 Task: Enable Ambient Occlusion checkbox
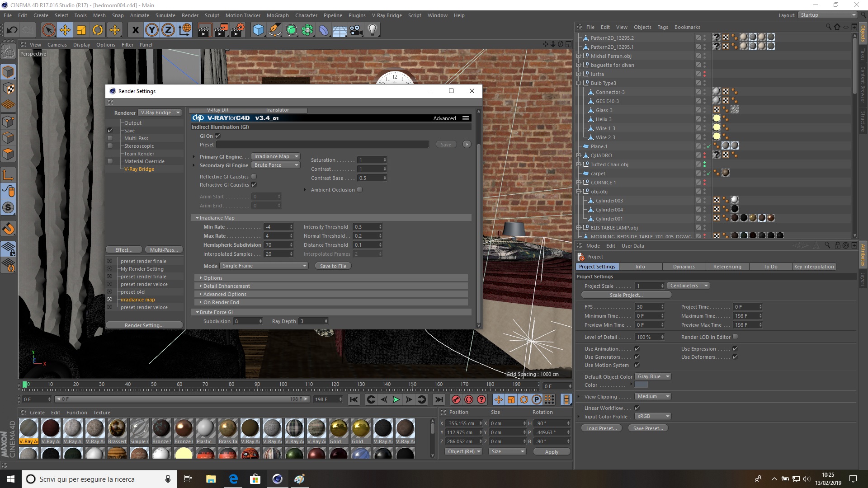click(x=360, y=190)
